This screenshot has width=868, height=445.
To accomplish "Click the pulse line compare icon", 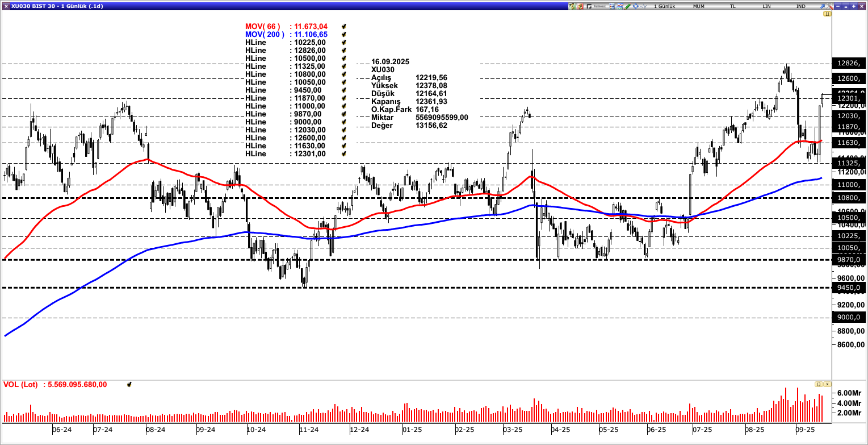I will (644, 6).
